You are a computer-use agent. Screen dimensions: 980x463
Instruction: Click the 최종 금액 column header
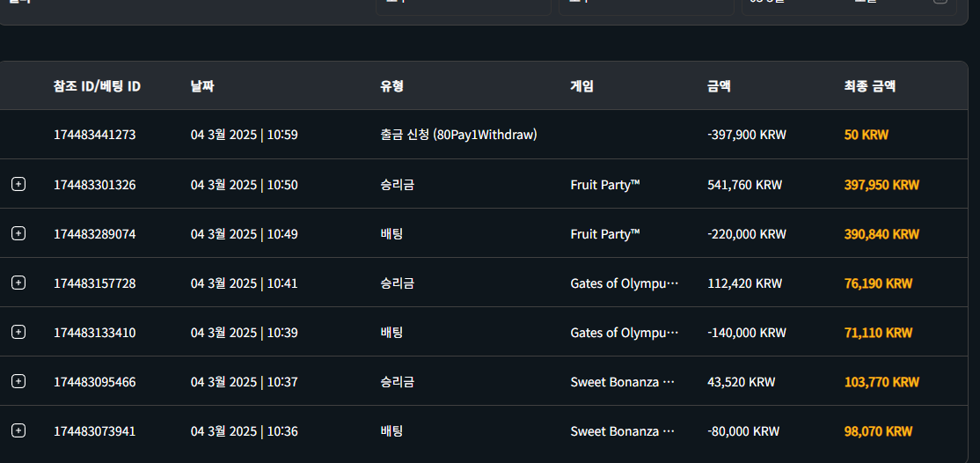point(869,86)
